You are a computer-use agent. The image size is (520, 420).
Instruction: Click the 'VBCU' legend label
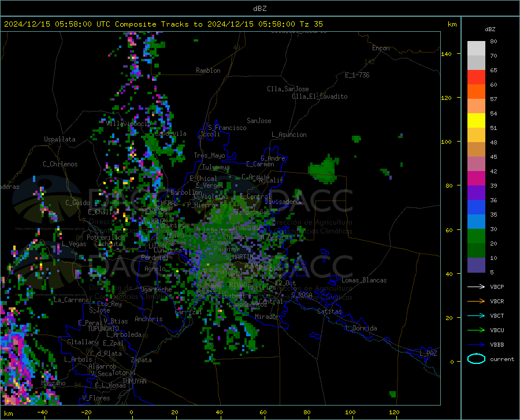point(497,330)
